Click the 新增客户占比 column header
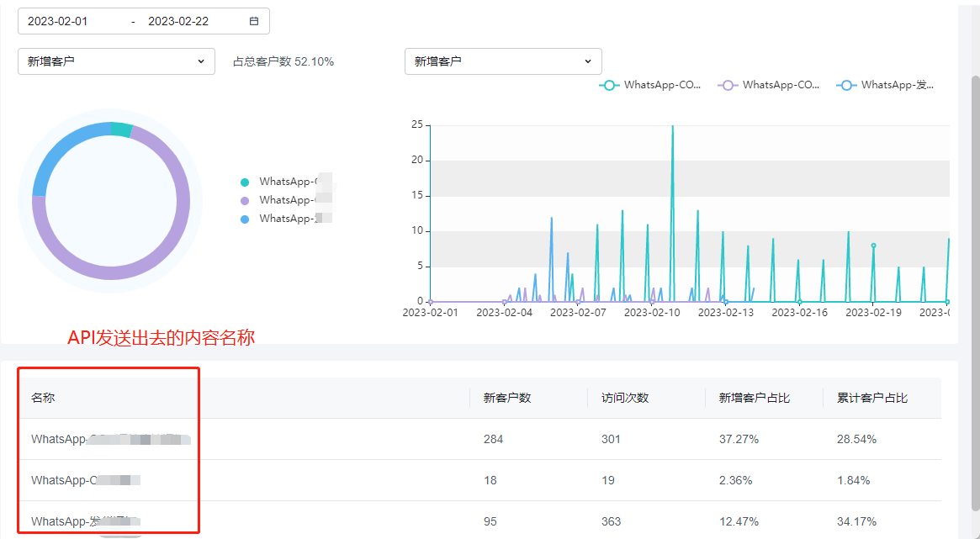The width and height of the screenshot is (980, 539). click(755, 398)
